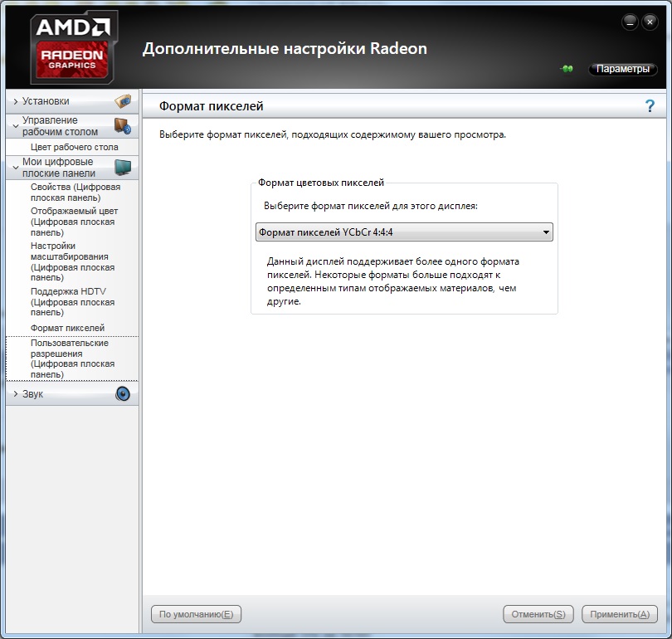Open Пользовательские разрешения item
This screenshot has height=639, width=672.
(72, 359)
